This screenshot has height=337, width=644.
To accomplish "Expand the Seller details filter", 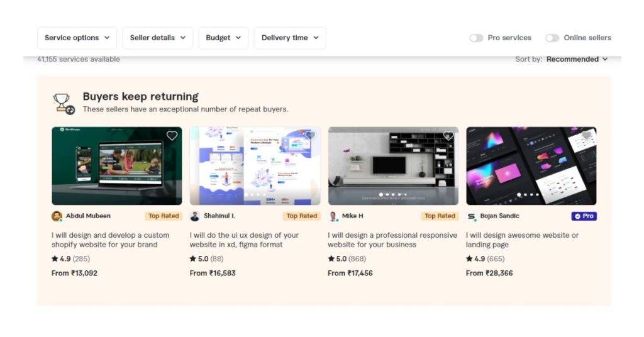I will point(158,38).
